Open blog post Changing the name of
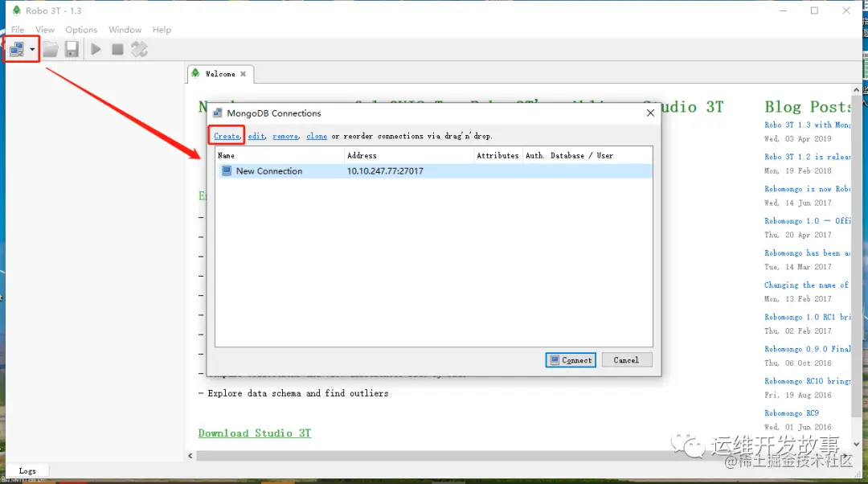Screen dimensions: 868x484 coord(806,285)
